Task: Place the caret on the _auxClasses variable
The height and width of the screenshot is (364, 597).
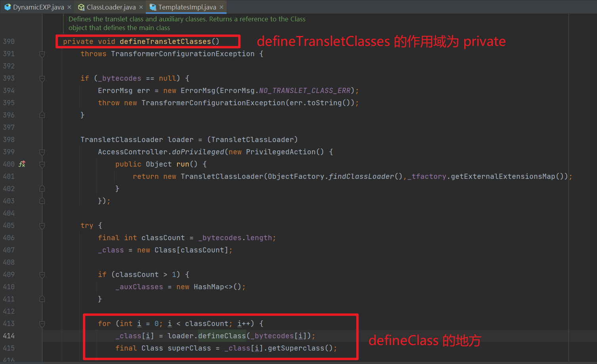Action: pos(139,286)
